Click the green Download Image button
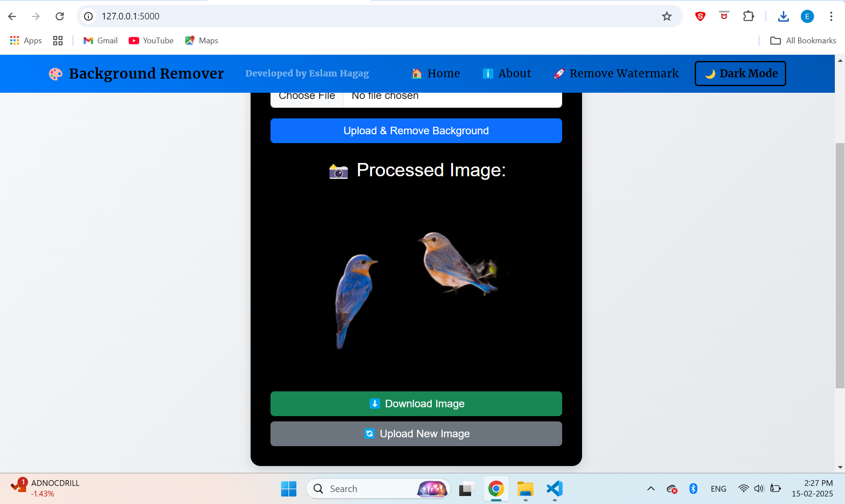This screenshot has height=504, width=845. coord(416,403)
